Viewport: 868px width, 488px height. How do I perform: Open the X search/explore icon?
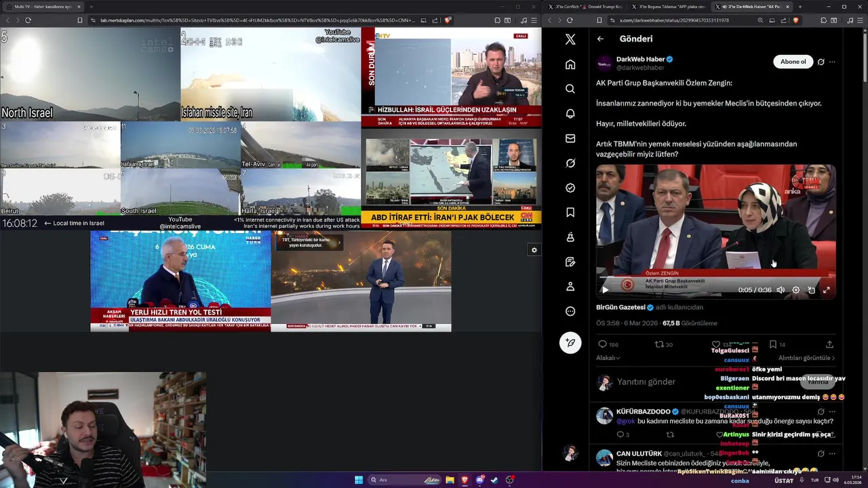coord(570,89)
